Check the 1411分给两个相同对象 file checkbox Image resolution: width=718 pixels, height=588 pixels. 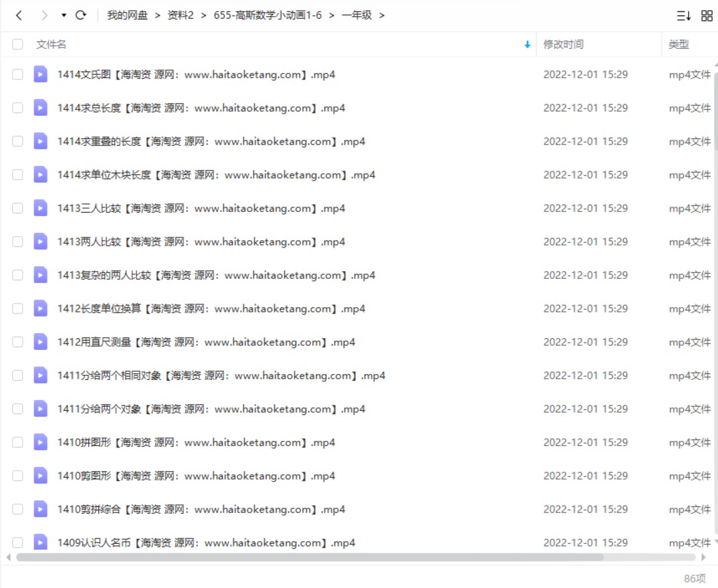[17, 375]
